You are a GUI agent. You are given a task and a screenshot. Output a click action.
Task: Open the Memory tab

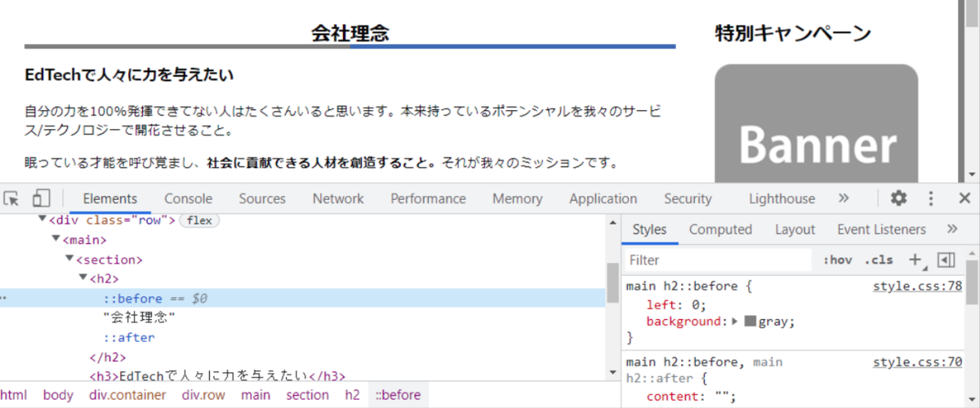(517, 198)
